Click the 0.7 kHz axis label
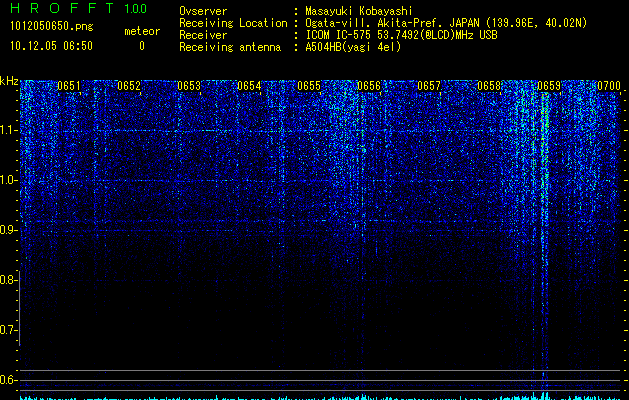Viewport: 629px width, 400px height. 9,330
